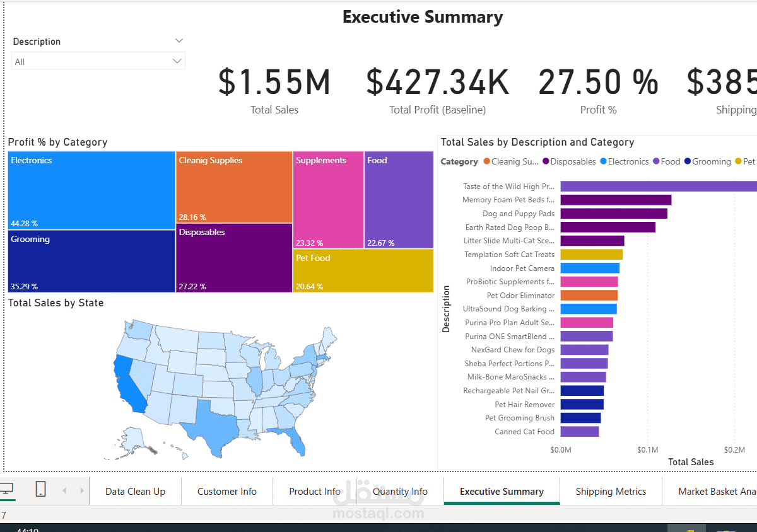Click the Profit % by Category title
The width and height of the screenshot is (757, 532).
point(58,142)
